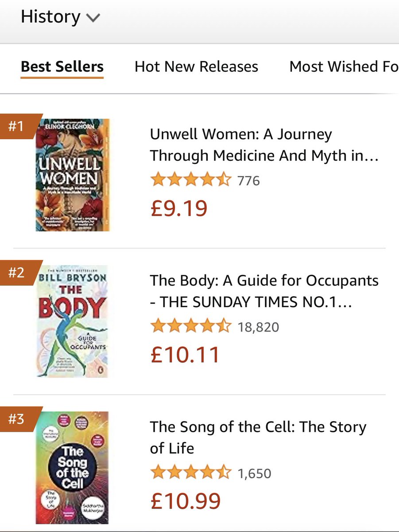Click star rating for The Body
The image size is (399, 532).
pos(191,327)
